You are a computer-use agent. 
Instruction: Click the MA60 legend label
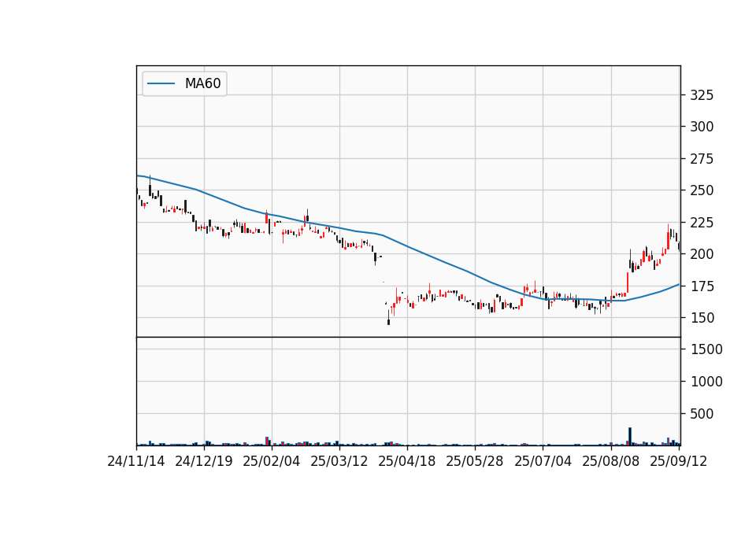coord(202,84)
